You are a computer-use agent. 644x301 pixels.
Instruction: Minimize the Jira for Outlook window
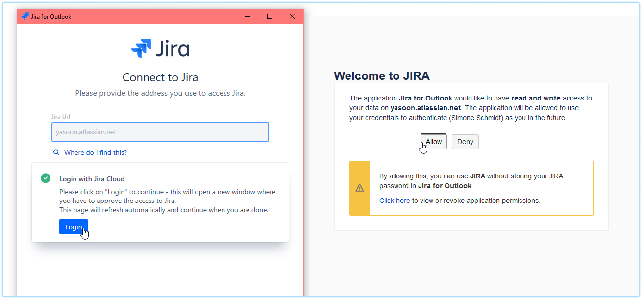[248, 16]
